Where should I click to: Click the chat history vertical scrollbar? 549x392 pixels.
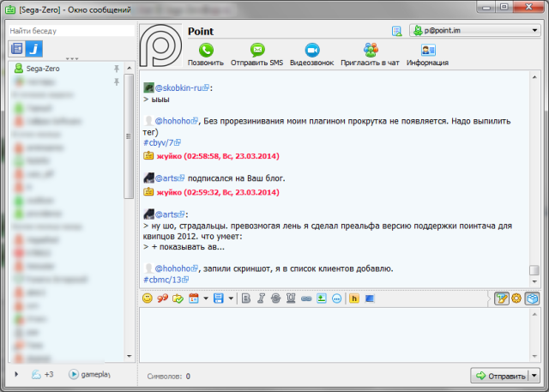click(x=534, y=172)
